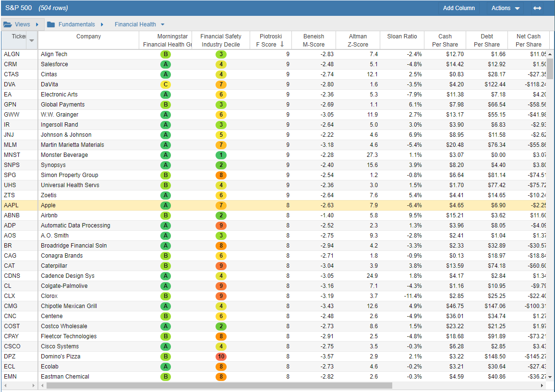
Task: Click DaVita's C financial health grade badge
Action: 165,84
